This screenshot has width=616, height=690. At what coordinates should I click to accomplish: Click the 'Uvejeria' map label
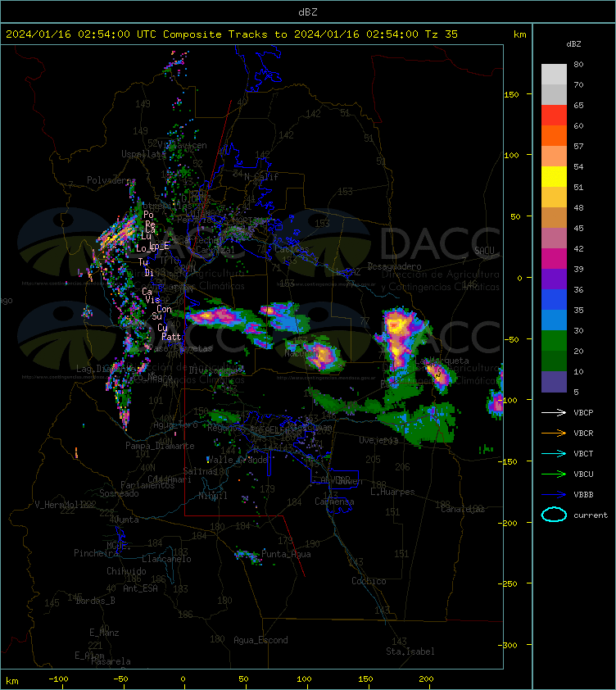click(378, 440)
